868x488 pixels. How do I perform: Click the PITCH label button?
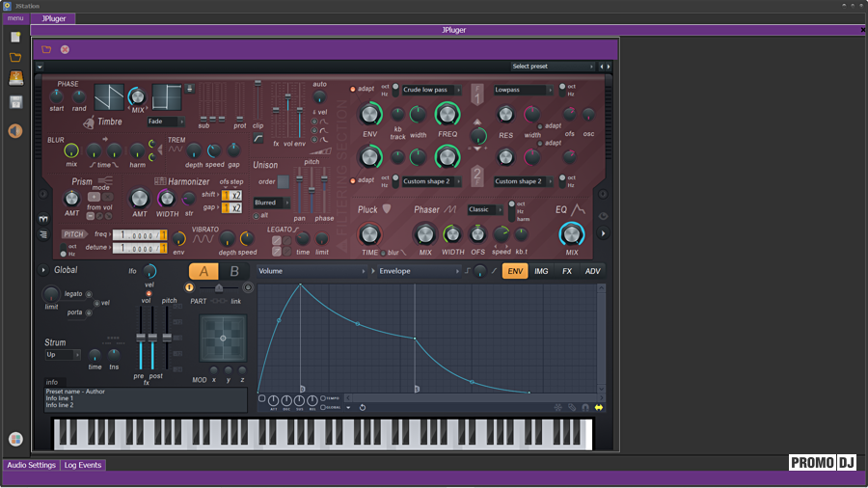pos(73,234)
